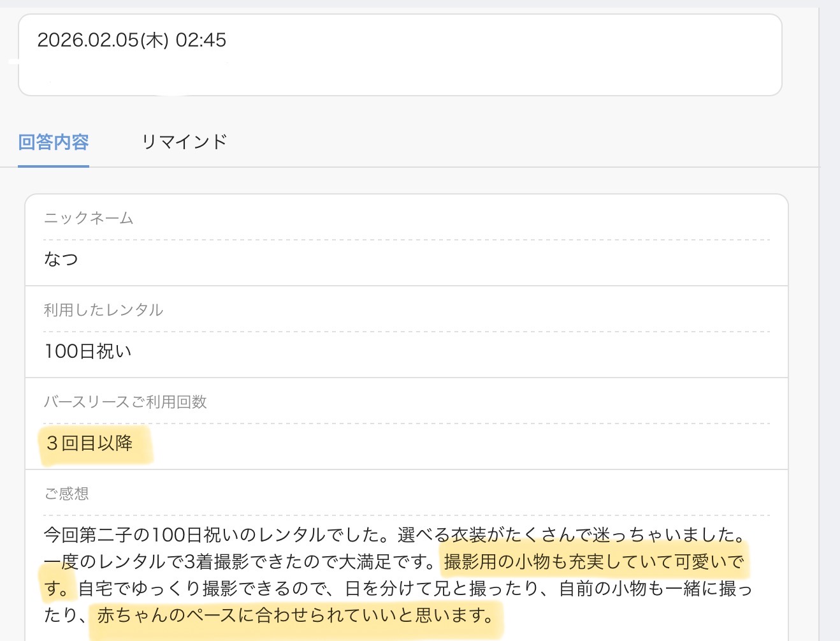
Task: Click the vertical strip at right window edge
Action: pyautogui.click(x=829, y=319)
